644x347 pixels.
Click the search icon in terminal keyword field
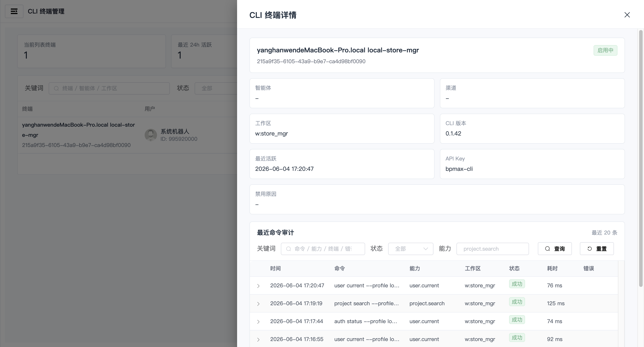(x=56, y=88)
